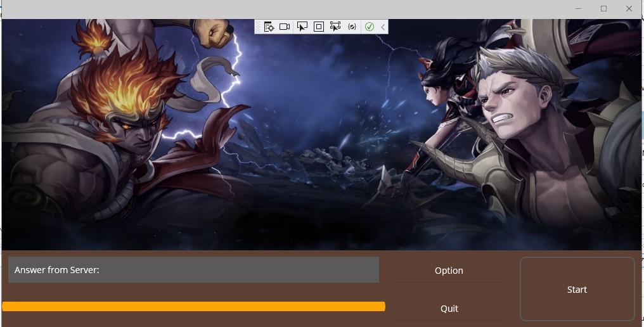Click the binding failures braces icon

[352, 27]
